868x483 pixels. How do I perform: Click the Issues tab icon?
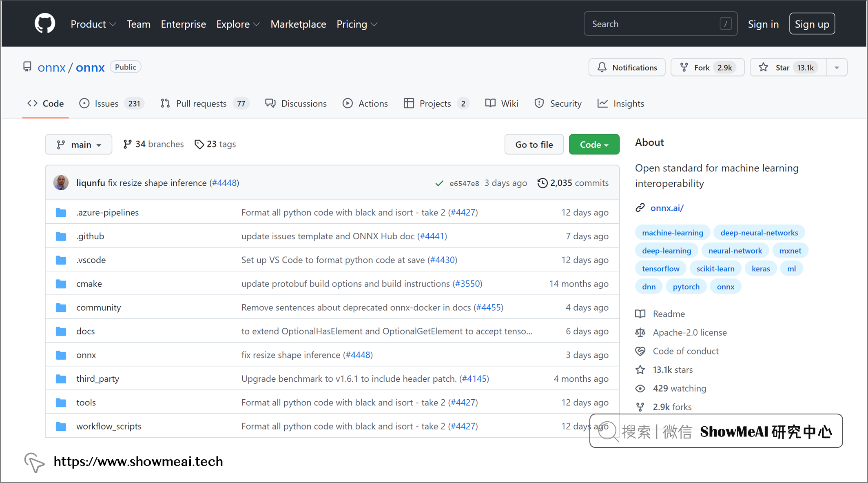[85, 104]
